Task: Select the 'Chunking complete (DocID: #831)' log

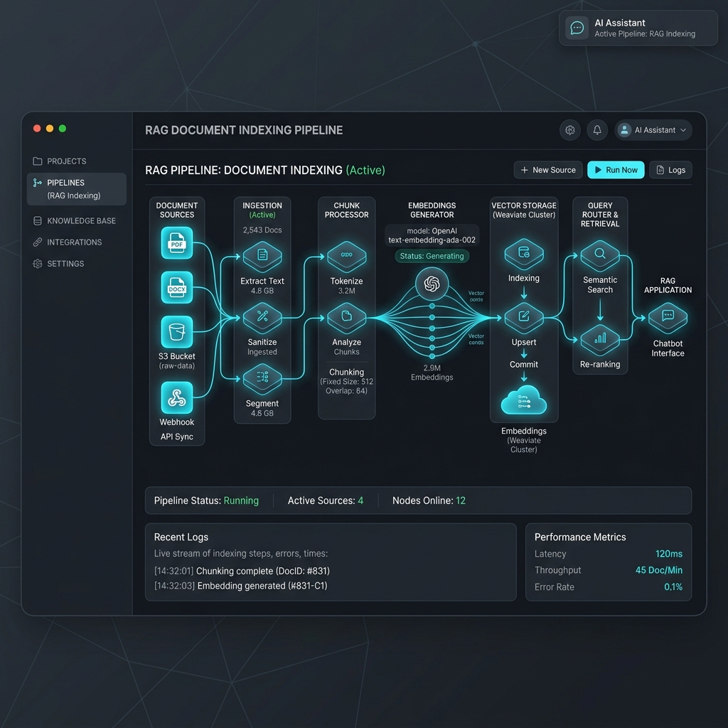Action: pyautogui.click(x=242, y=571)
